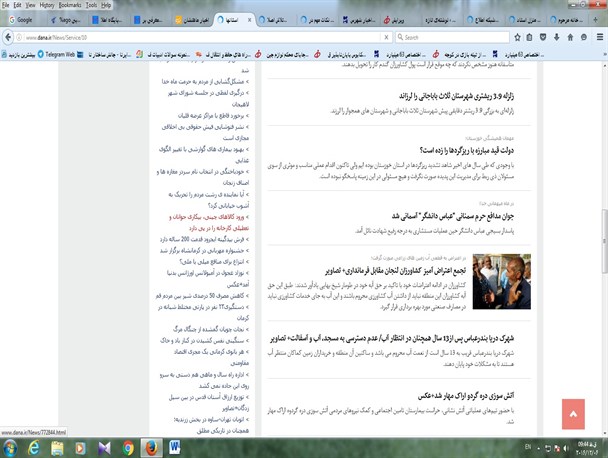Open headline about عباس دانشگر
608x458 pixels.
tap(453, 216)
